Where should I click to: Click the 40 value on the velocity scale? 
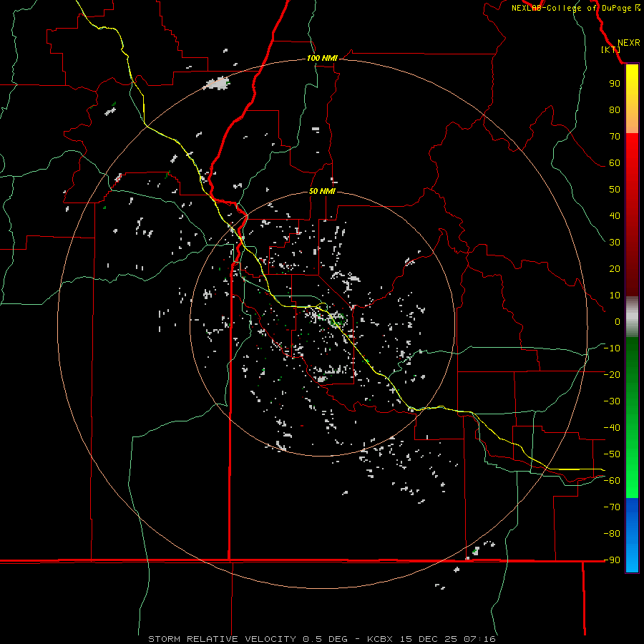(615, 215)
